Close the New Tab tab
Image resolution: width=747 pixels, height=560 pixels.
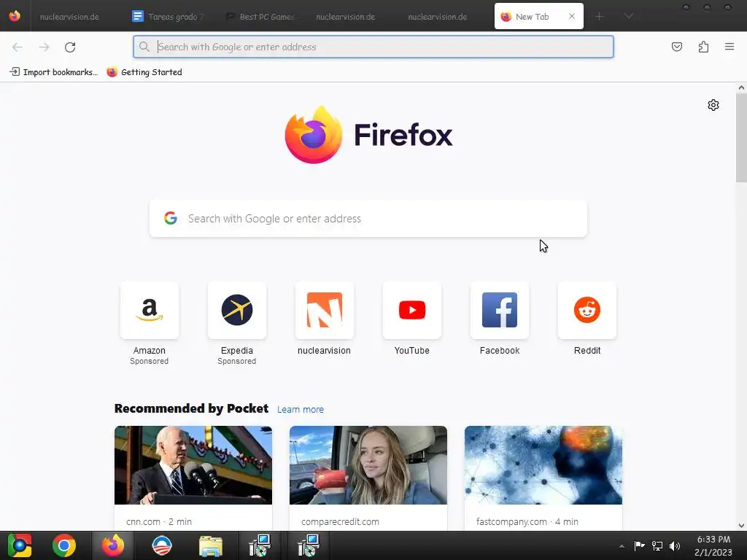(x=572, y=16)
